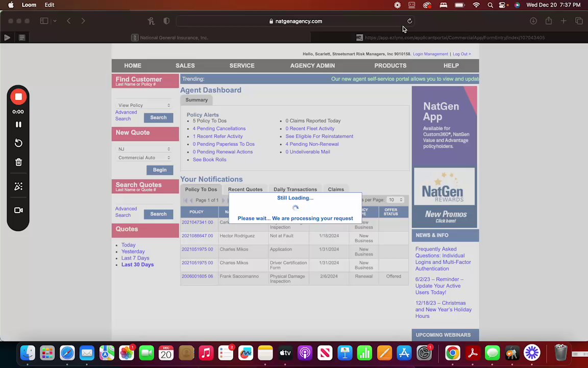Switch to the Claims tab
The width and height of the screenshot is (588, 368).
pos(336,189)
